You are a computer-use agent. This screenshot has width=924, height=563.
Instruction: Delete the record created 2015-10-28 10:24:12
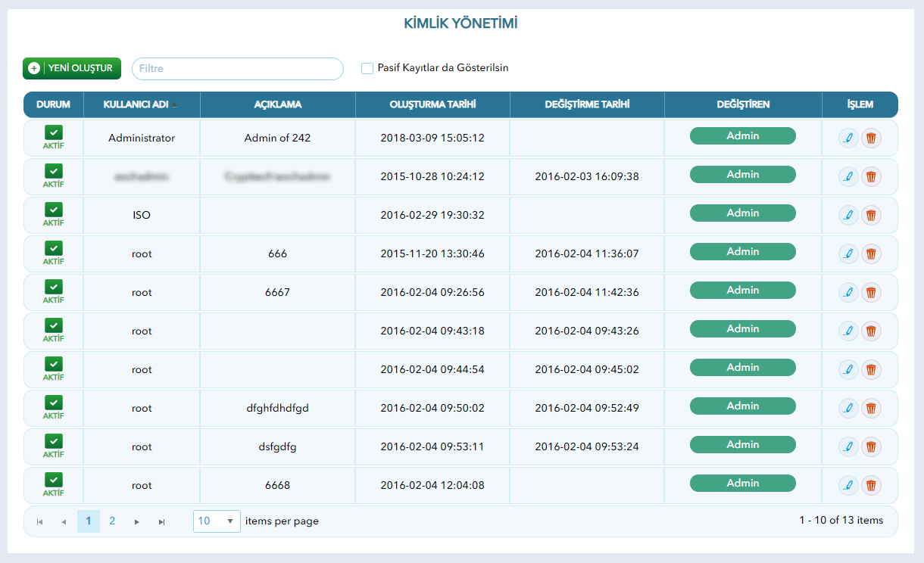pos(871,176)
